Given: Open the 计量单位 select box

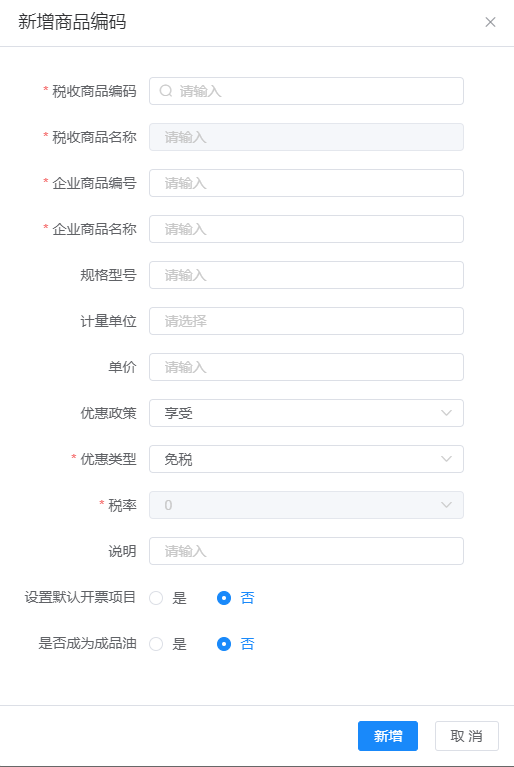Looking at the screenshot, I should click(x=306, y=321).
